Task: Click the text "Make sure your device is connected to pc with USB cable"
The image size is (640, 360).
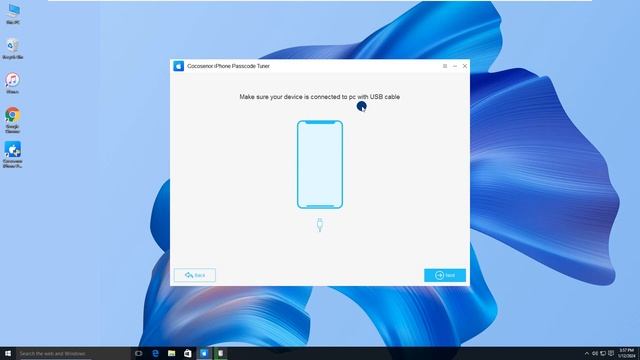Action: pyautogui.click(x=320, y=97)
